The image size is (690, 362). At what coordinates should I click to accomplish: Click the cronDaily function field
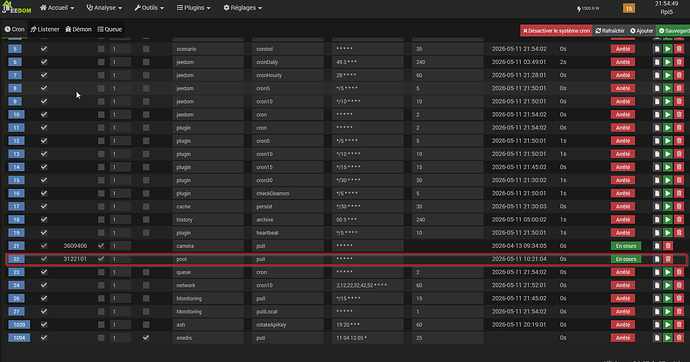click(x=288, y=62)
